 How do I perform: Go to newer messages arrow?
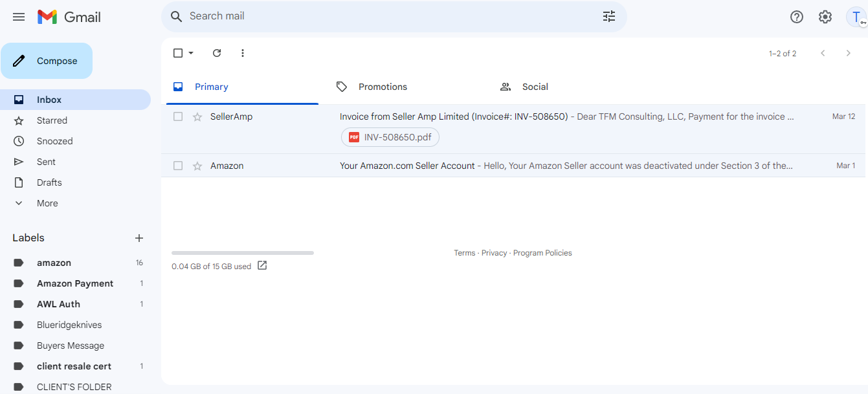click(823, 53)
